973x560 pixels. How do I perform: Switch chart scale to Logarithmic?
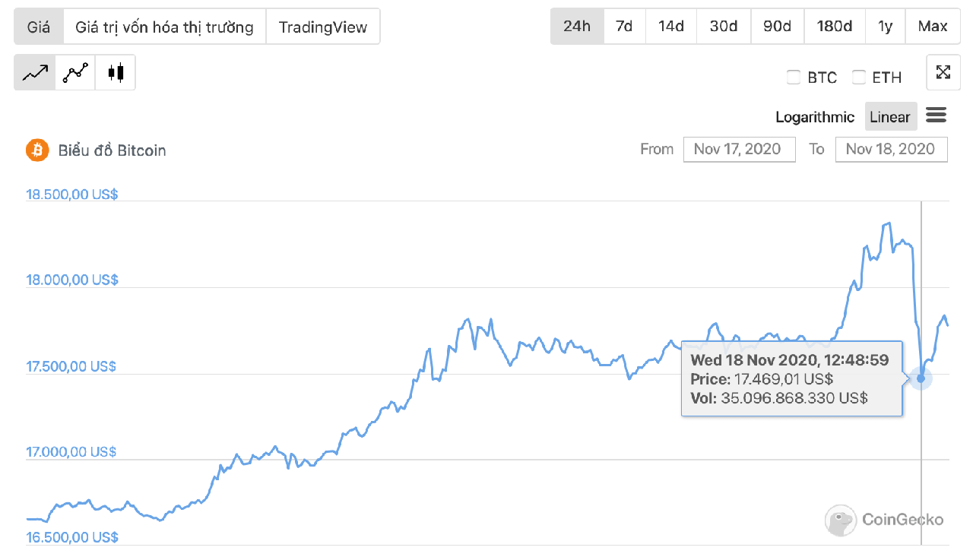815,117
